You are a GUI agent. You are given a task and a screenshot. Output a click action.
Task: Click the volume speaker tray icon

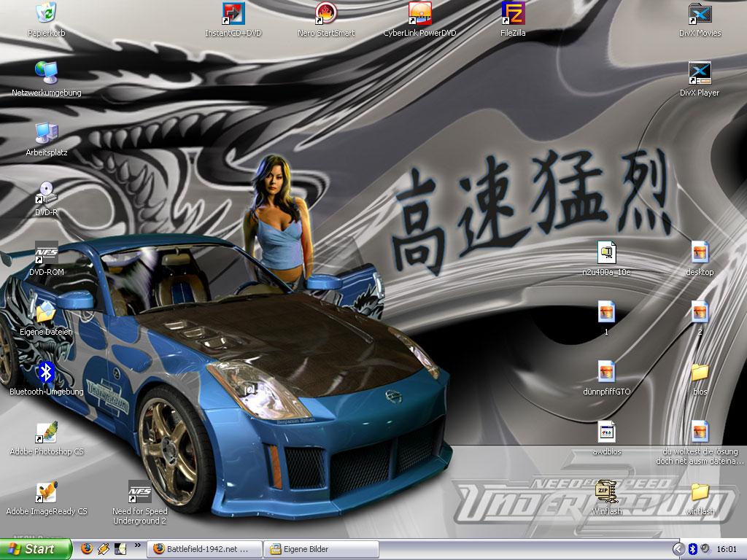[705, 549]
